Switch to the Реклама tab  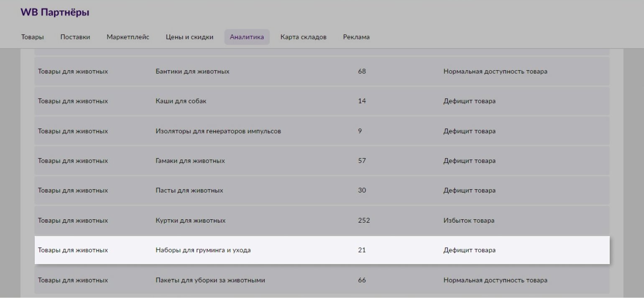click(356, 37)
